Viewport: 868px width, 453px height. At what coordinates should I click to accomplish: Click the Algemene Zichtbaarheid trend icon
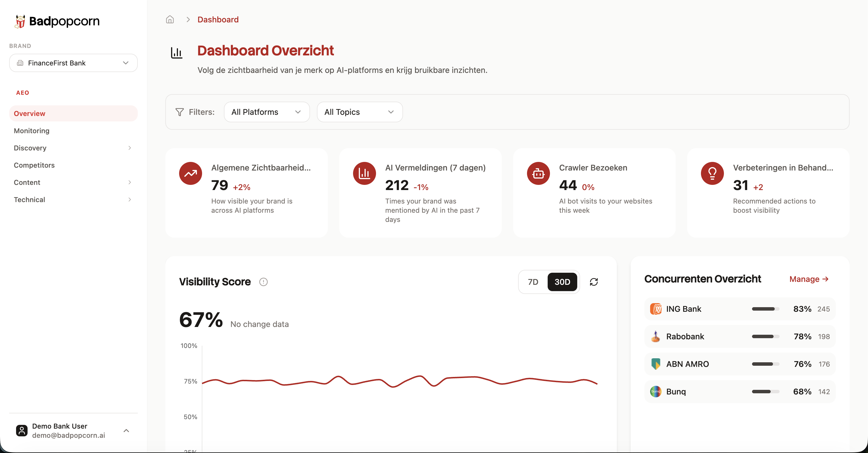190,174
